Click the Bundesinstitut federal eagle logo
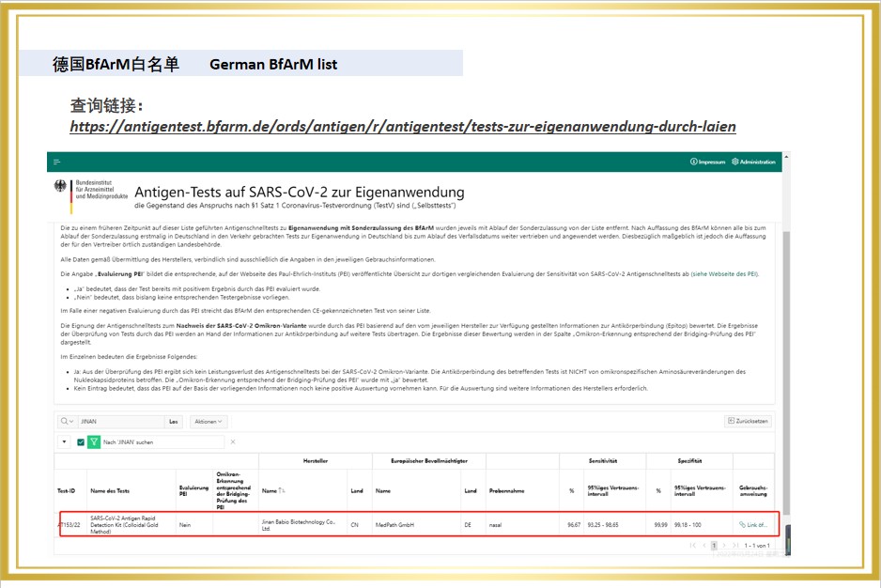 coord(62,186)
